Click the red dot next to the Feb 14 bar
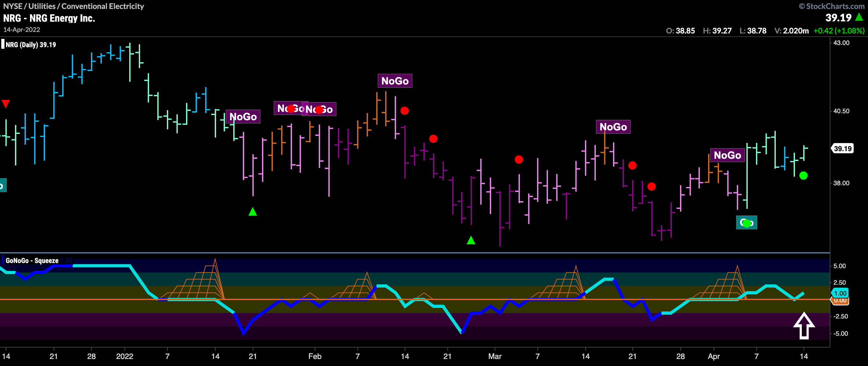Image resolution: width=868 pixels, height=366 pixels. click(x=405, y=110)
